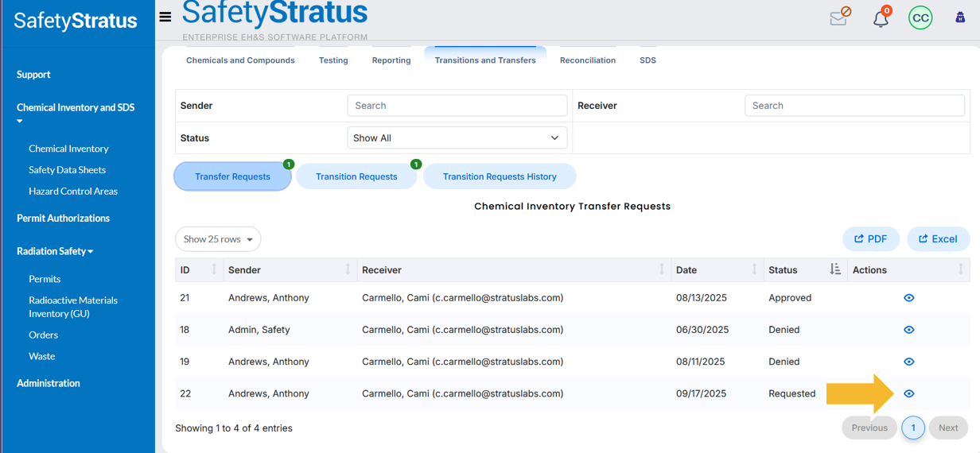Export the table to Excel

coord(938,239)
